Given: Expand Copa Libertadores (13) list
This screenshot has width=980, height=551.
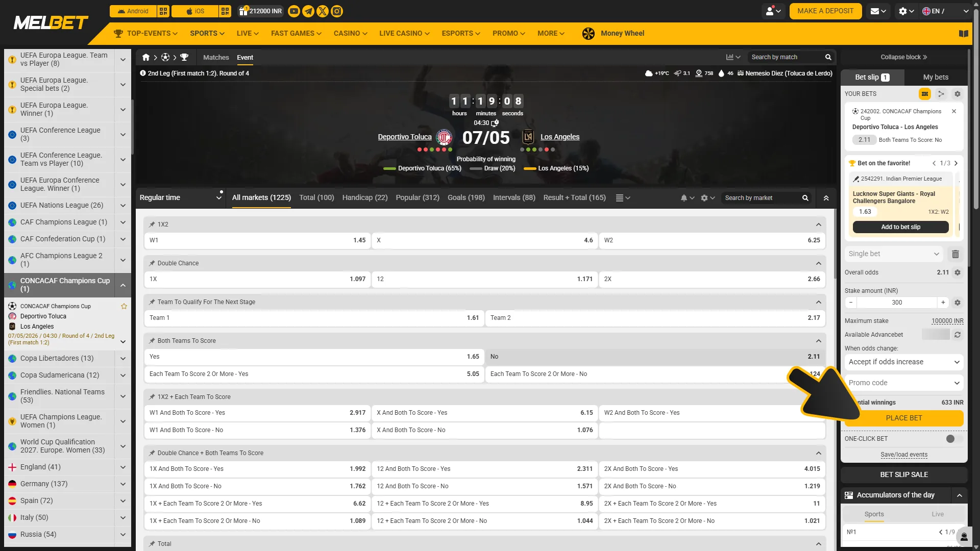Looking at the screenshot, I should coord(122,359).
